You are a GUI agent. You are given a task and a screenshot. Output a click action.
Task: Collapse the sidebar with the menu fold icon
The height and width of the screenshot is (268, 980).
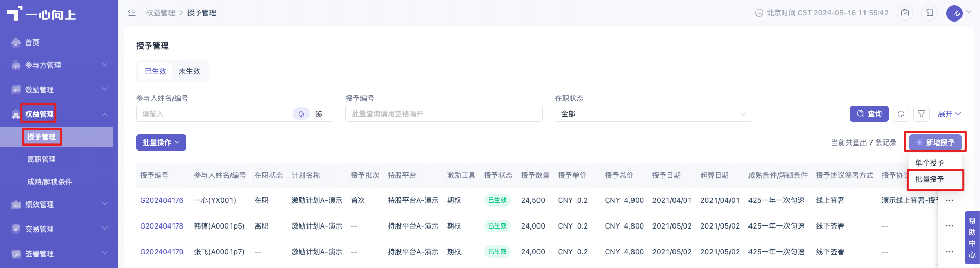[x=132, y=13]
